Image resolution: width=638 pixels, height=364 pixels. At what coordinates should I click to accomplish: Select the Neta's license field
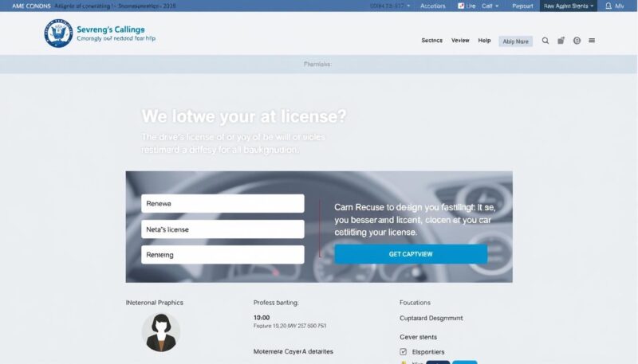click(x=223, y=229)
